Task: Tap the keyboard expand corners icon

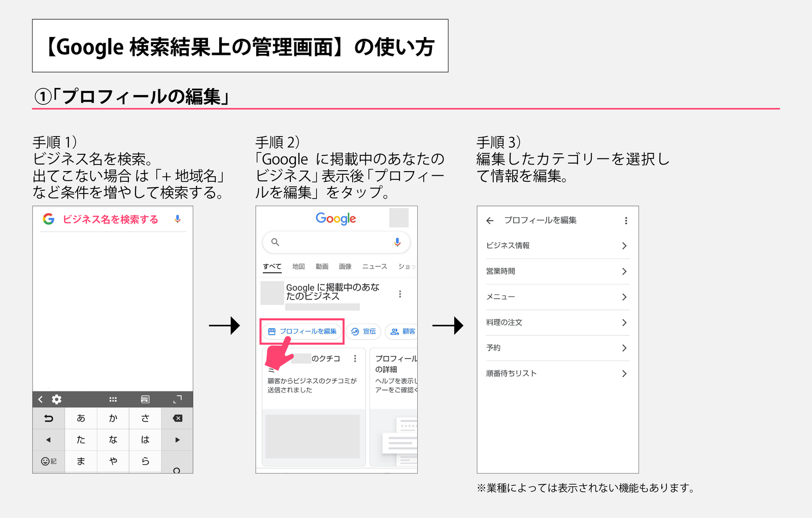Action: tap(177, 399)
